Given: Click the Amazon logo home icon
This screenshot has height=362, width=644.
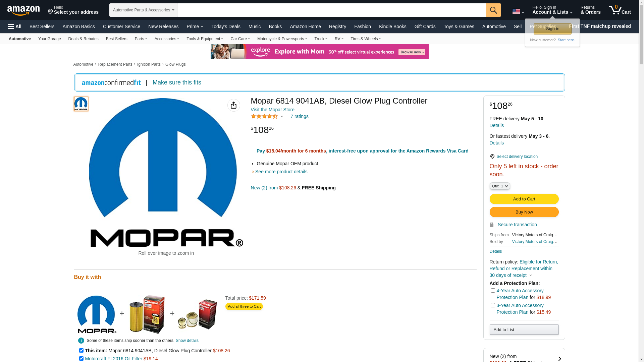Looking at the screenshot, I should coord(23,10).
